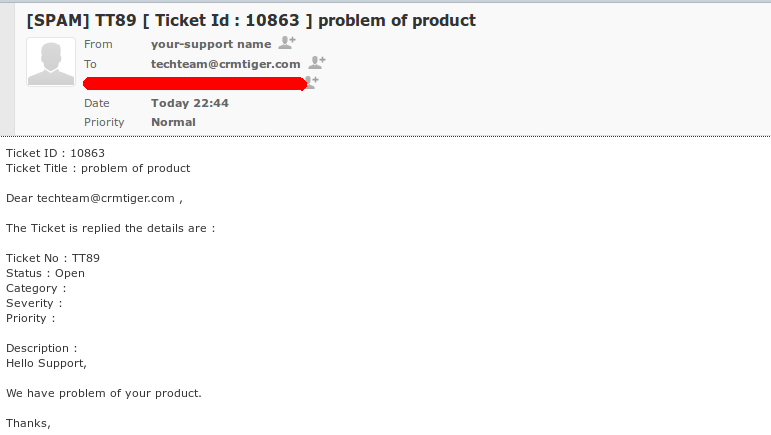Click the sender name your-support name
771x435 pixels.
(211, 44)
